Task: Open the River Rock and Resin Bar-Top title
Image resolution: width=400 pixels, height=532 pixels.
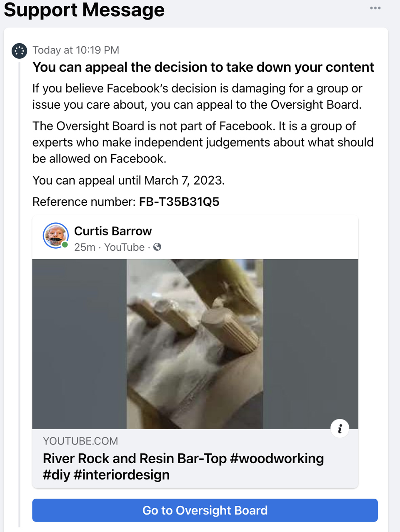Action: [x=183, y=467]
